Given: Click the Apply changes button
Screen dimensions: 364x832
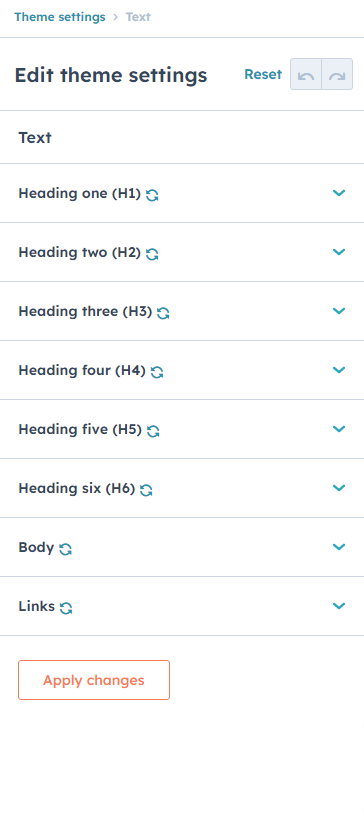Looking at the screenshot, I should [x=94, y=680].
